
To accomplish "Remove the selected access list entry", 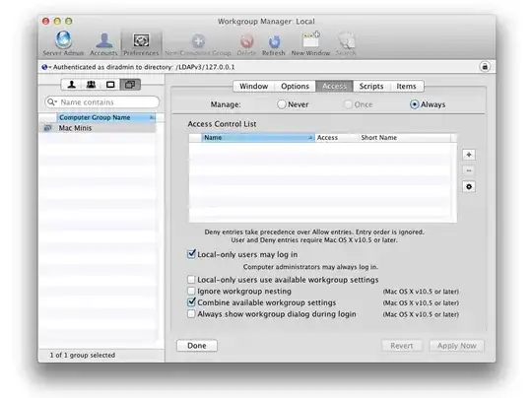I will pos(469,170).
